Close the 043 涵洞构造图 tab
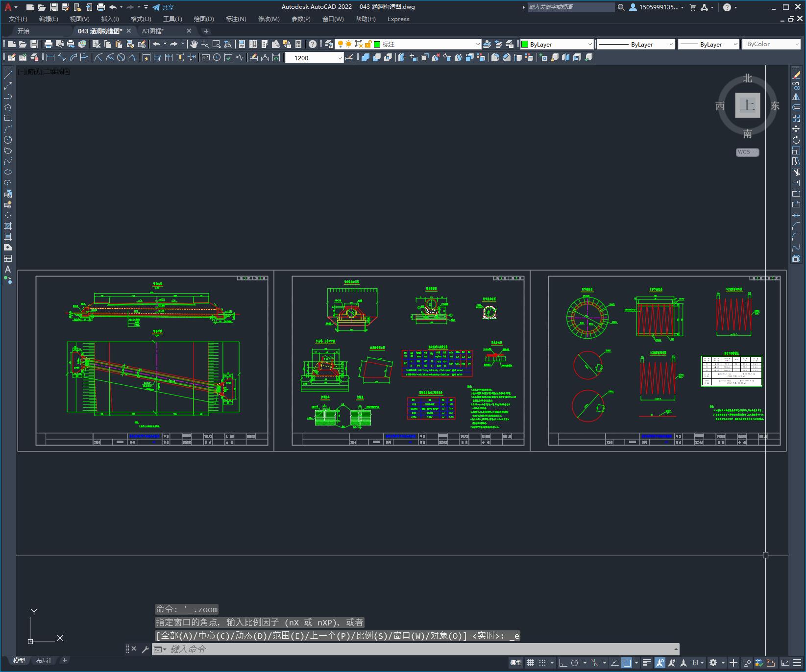Image resolution: width=806 pixels, height=672 pixels. (129, 30)
